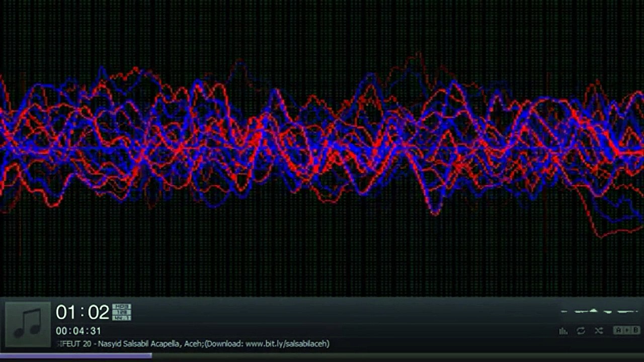Click the HD/128/MP3 audio format badge
Image resolution: width=644 pixels, height=362 pixels.
(121, 312)
